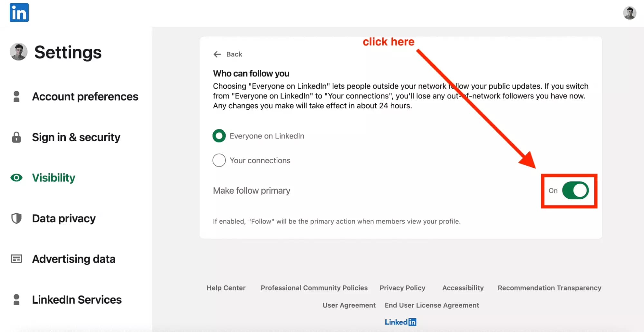Open your profile avatar menu top right
The image size is (644, 332).
630,13
